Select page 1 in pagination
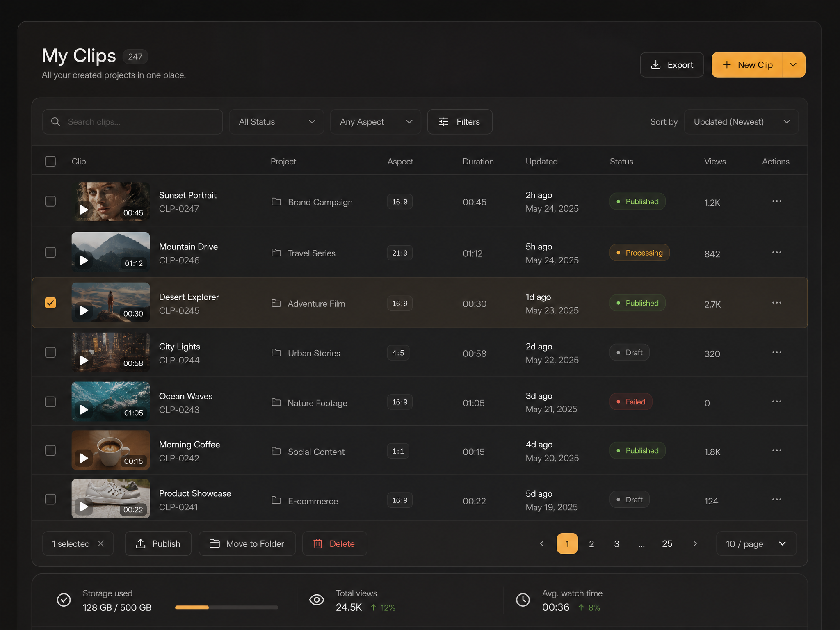Image resolution: width=840 pixels, height=630 pixels. [x=567, y=544]
